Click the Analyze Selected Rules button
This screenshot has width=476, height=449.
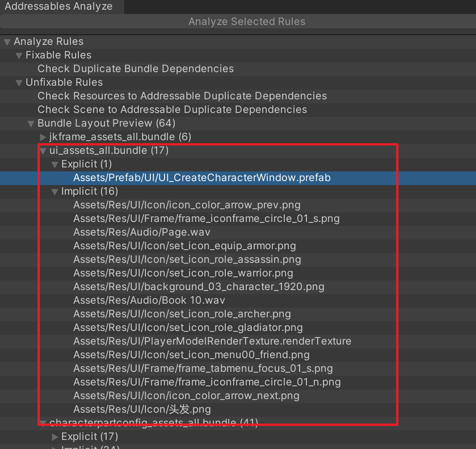[246, 22]
